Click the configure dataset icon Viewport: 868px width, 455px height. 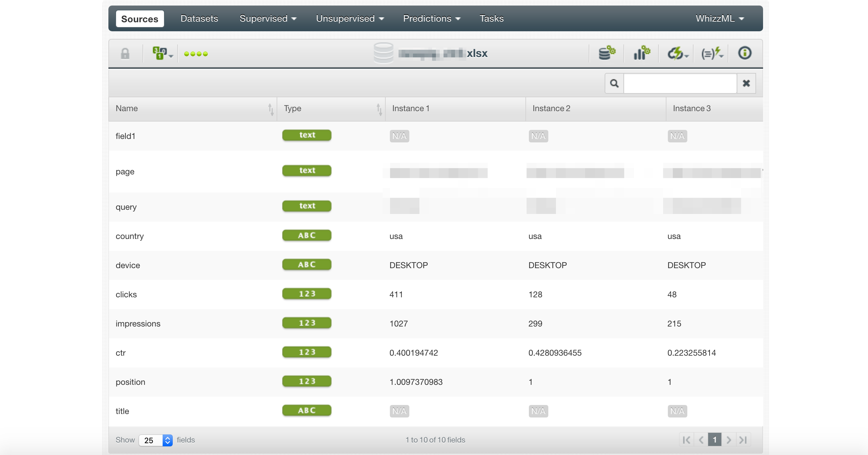pyautogui.click(x=607, y=53)
